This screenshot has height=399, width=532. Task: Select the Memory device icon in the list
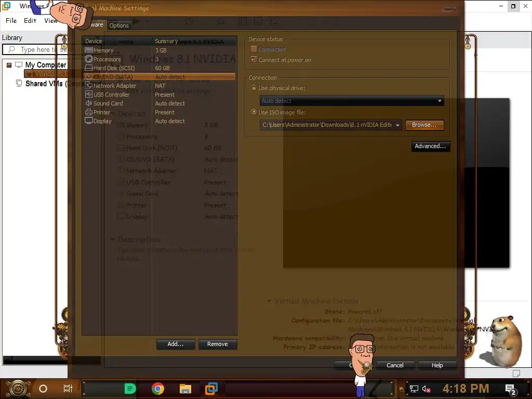coord(88,50)
